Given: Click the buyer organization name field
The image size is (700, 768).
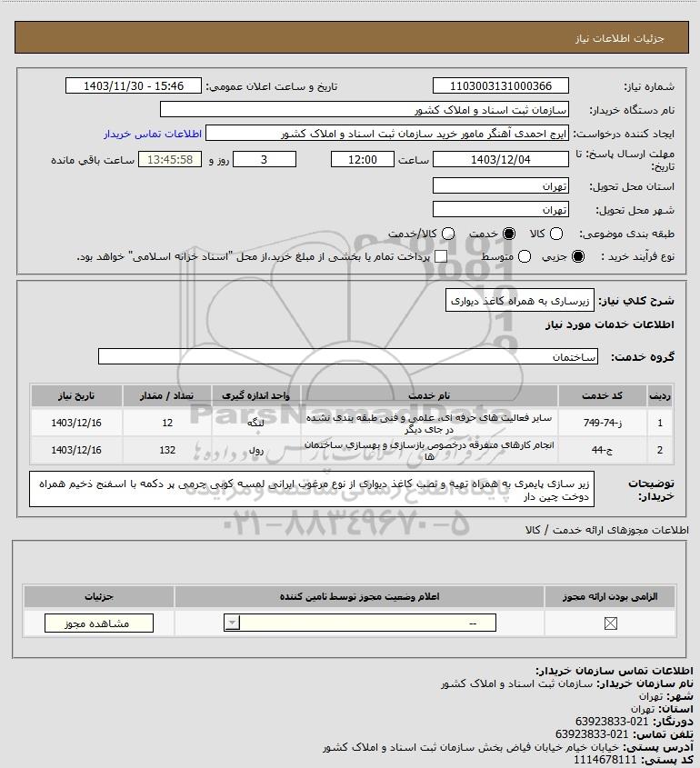Looking at the screenshot, I should pos(365,110).
